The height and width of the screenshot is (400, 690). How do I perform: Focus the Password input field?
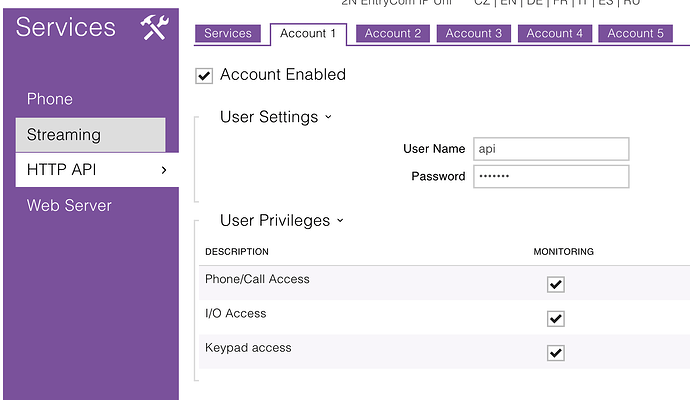(x=551, y=177)
